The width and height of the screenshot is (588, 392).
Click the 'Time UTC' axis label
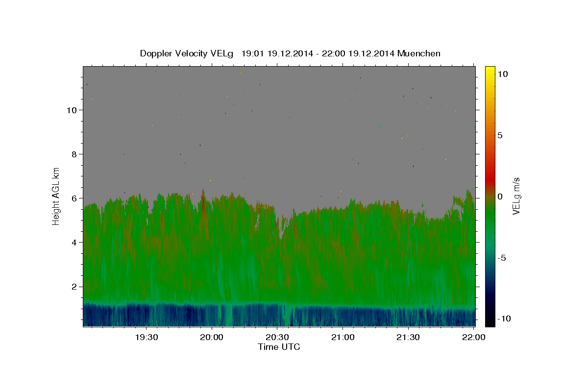point(279,347)
